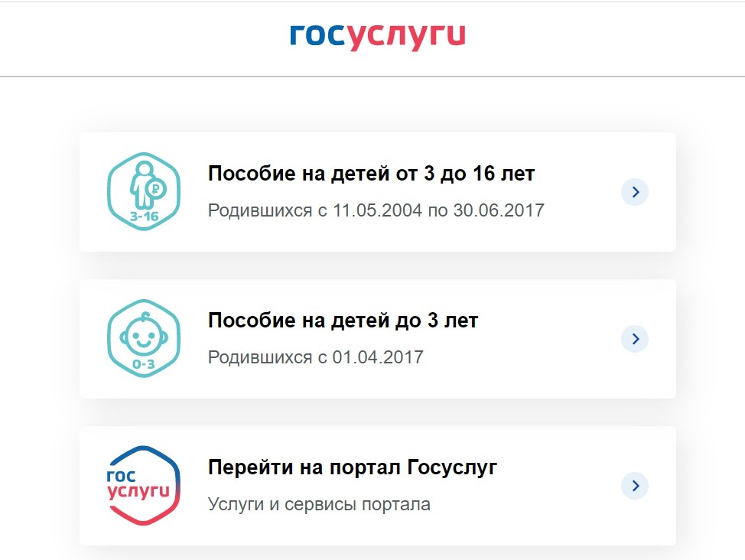This screenshot has width=745, height=560.
Task: Click the Госуслуги logo in the header
Action: 378,37
